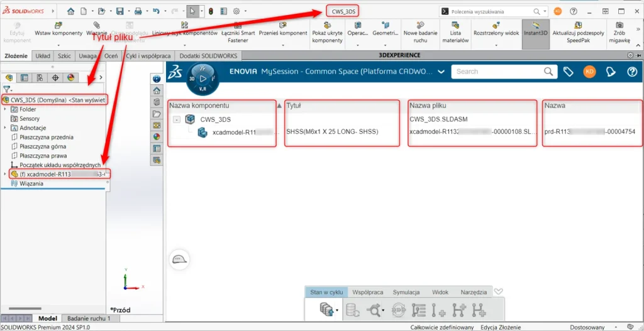Open the dropdown arrow next to Options gear
Image resolution: width=644 pixels, height=331 pixels.
[245, 11]
